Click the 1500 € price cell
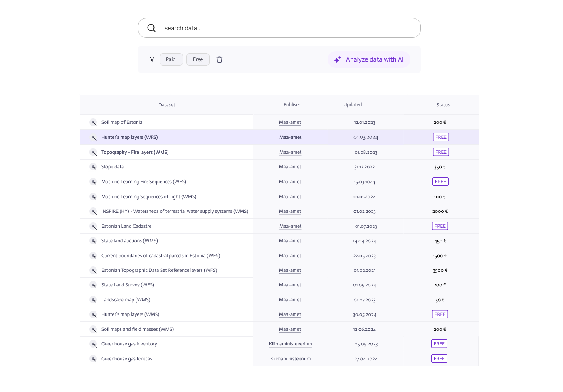The height and width of the screenshot is (392, 563). [440, 256]
